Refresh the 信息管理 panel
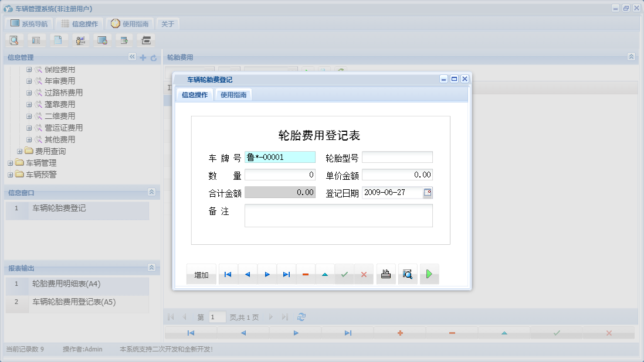The height and width of the screenshot is (362, 644). click(152, 57)
